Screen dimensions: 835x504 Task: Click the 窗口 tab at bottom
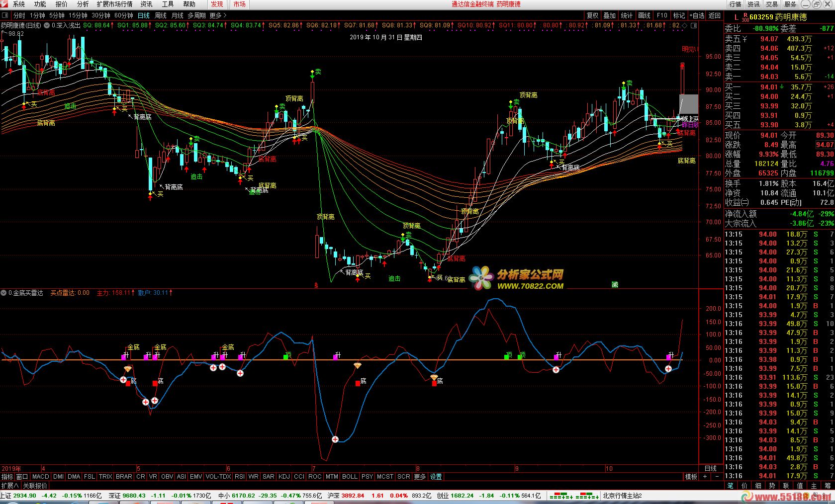pos(22,477)
